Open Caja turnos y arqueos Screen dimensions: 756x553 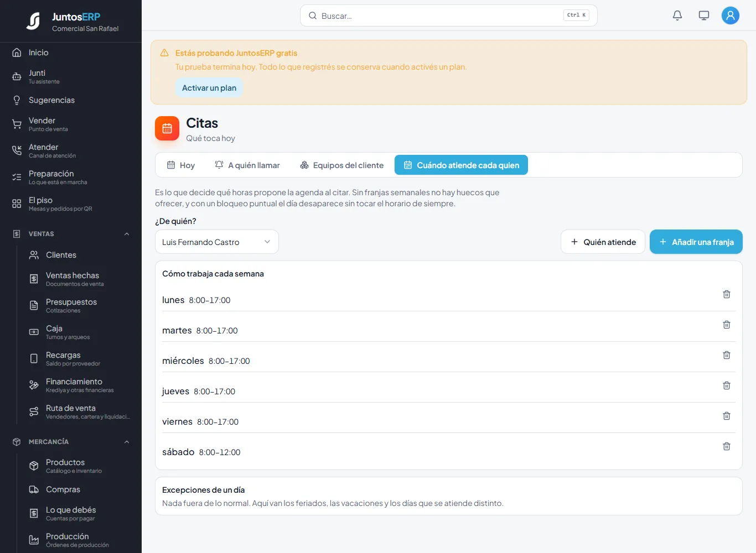pyautogui.click(x=80, y=332)
